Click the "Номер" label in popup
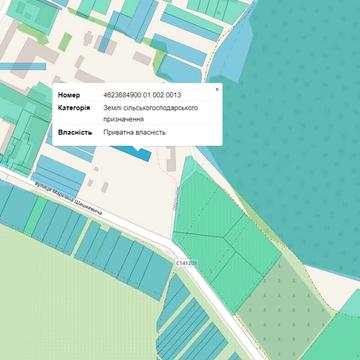Image resolution: width=360 pixels, height=360 pixels. point(69,95)
